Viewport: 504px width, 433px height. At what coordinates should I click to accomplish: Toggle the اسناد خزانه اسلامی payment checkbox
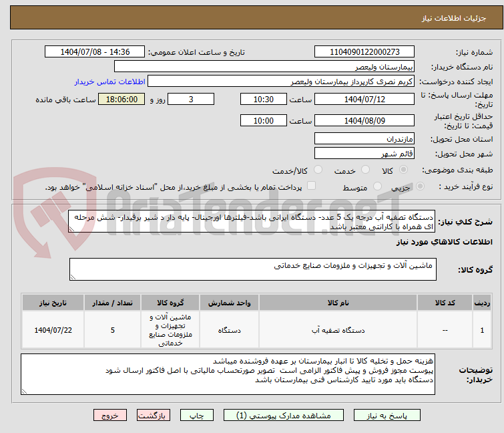coord(311,188)
